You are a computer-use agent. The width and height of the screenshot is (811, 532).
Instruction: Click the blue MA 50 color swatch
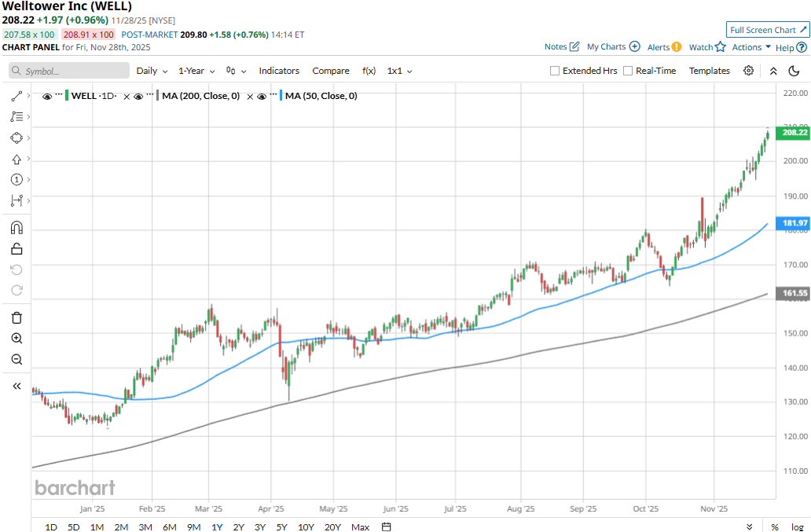point(281,96)
